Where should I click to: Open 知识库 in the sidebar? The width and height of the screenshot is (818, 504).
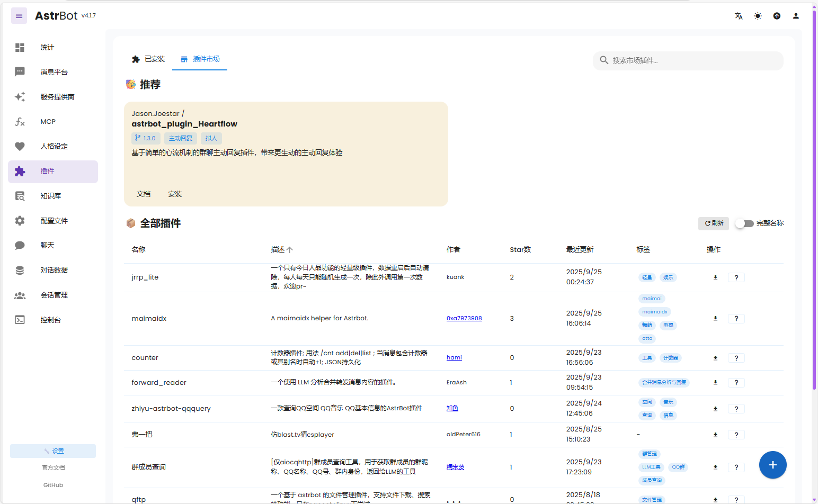click(53, 196)
